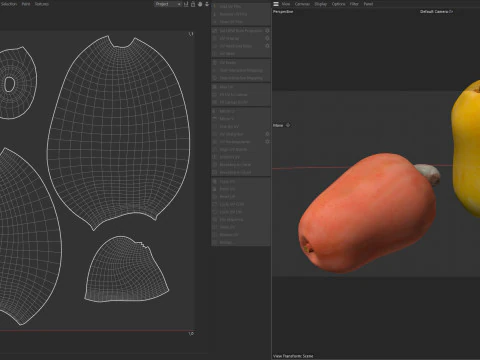Screen dimensions: 480x360
Task: Choose Cycle UV CW command
Action: pos(231,212)
